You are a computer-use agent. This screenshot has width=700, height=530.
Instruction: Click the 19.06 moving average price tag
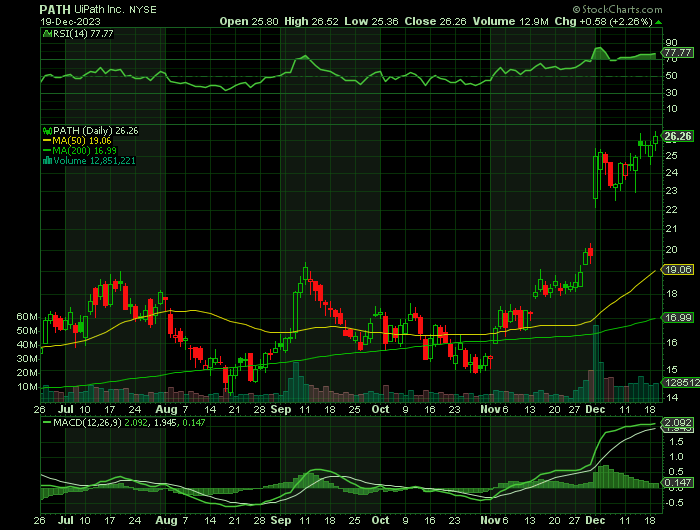[x=678, y=270]
